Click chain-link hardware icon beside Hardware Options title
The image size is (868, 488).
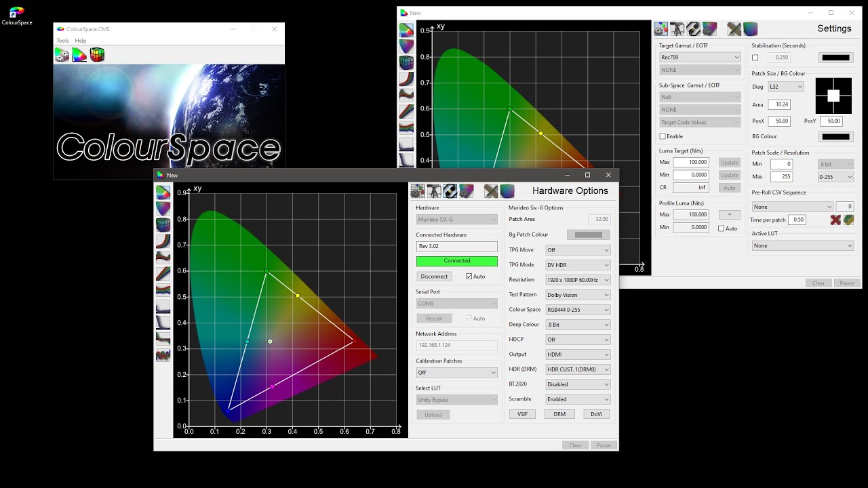(450, 191)
